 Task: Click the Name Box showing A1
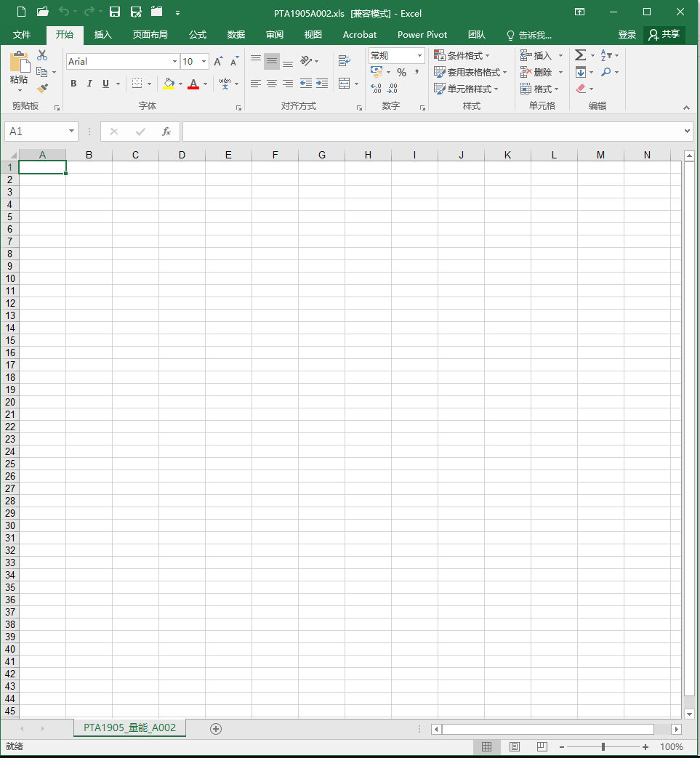coord(36,132)
